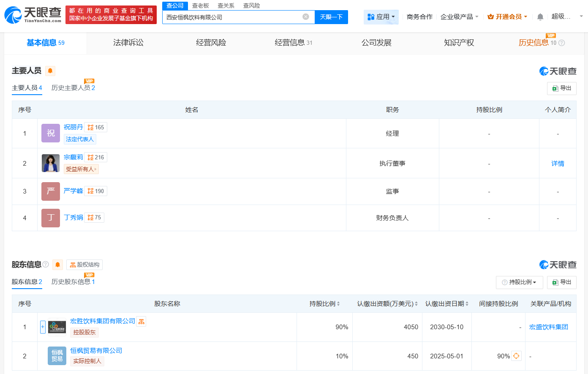Open the equity structure icon beside 宏胜饮料集团有限公司
The width and height of the screenshot is (588, 374).
click(142, 322)
